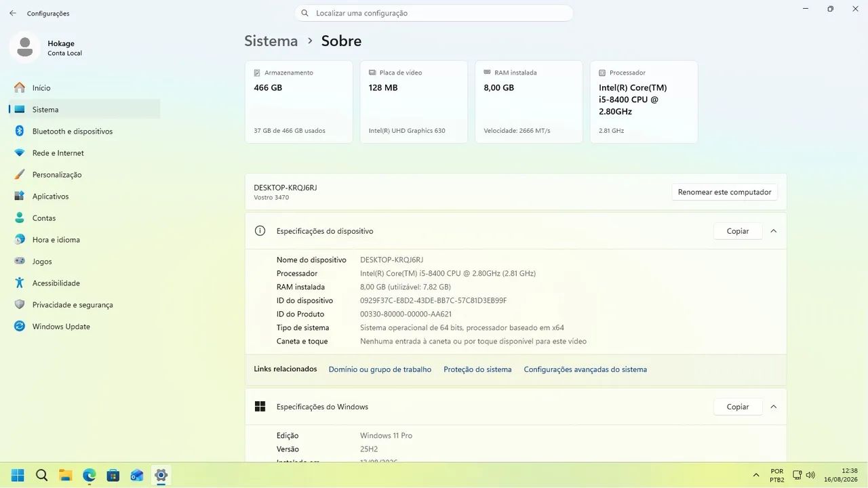Click the POR PTB2 language indicator
Screen dimensions: 868x488
[x=777, y=475]
